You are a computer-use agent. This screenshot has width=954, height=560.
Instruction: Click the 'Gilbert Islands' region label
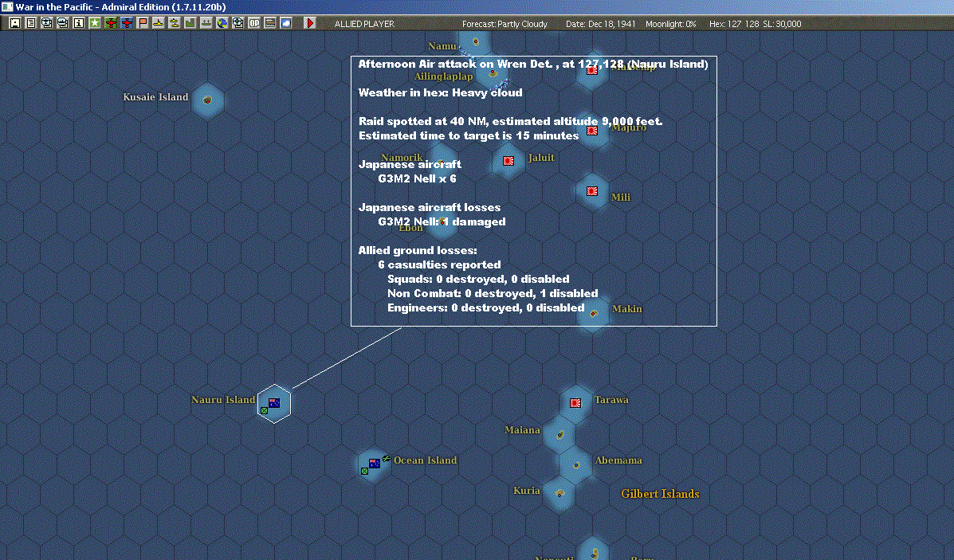[660, 494]
